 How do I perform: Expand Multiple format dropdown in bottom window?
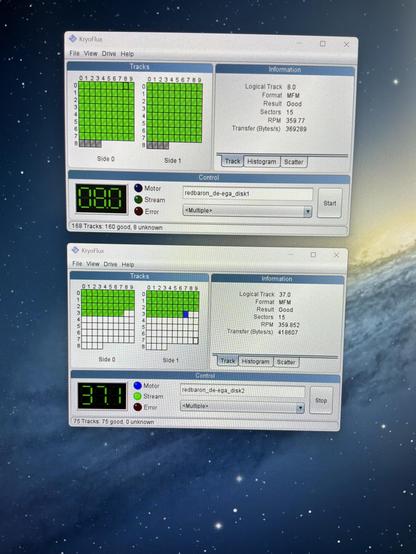pyautogui.click(x=300, y=407)
